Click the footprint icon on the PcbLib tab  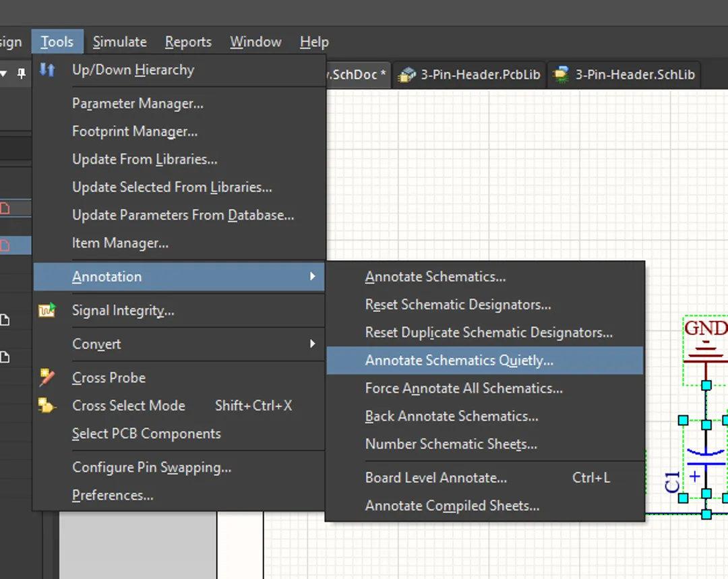click(x=407, y=75)
